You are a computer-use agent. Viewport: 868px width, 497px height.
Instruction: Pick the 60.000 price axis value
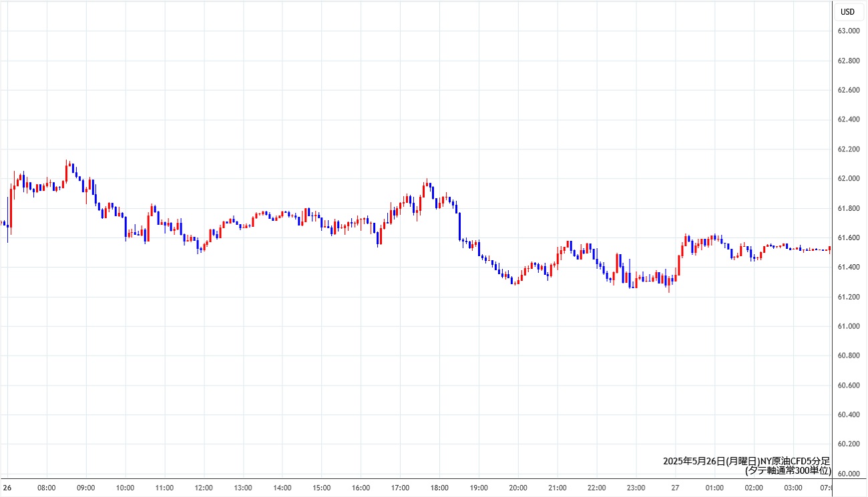(x=849, y=474)
